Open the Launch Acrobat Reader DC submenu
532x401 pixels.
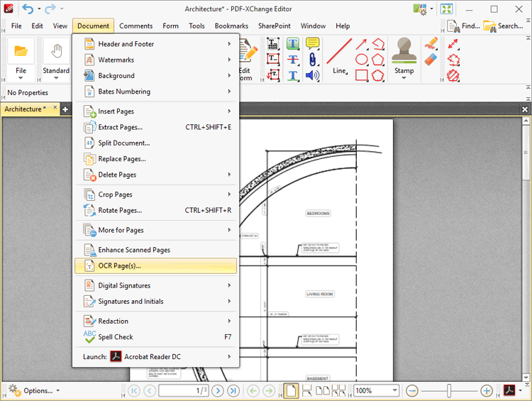coord(156,357)
